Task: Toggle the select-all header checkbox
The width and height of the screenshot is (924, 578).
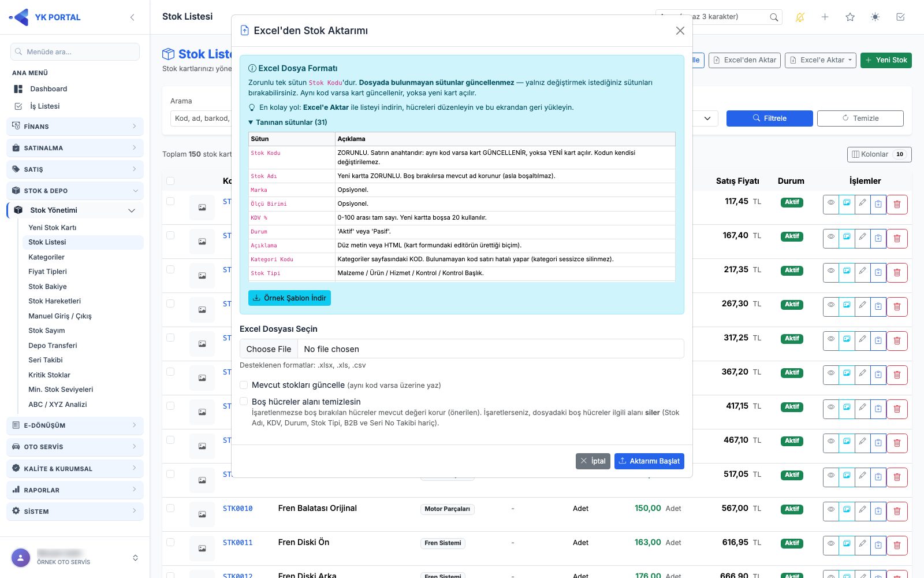Action: [170, 181]
